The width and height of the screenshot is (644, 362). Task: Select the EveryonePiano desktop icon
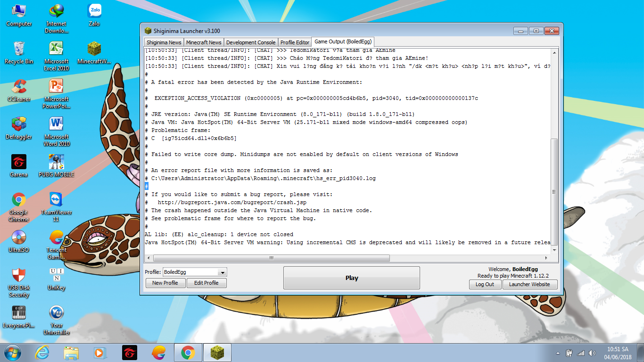(19, 317)
